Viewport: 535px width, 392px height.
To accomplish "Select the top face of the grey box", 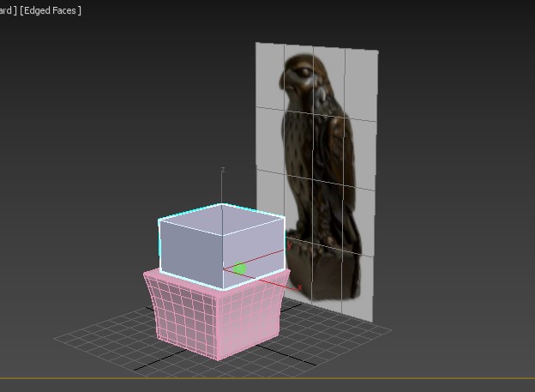I will [x=221, y=219].
